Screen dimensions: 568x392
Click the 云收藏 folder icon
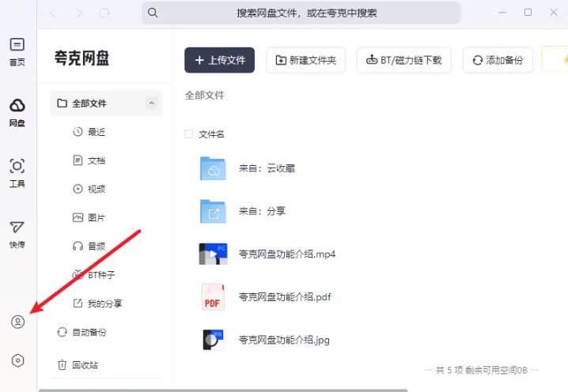[x=213, y=168]
